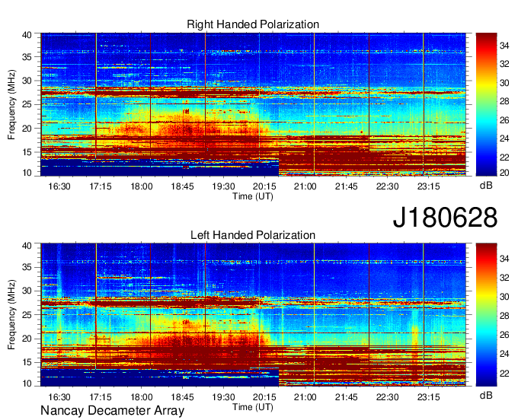Click the 10 MHz tick of Left Handed plot
The image size is (518, 420).
point(27,383)
